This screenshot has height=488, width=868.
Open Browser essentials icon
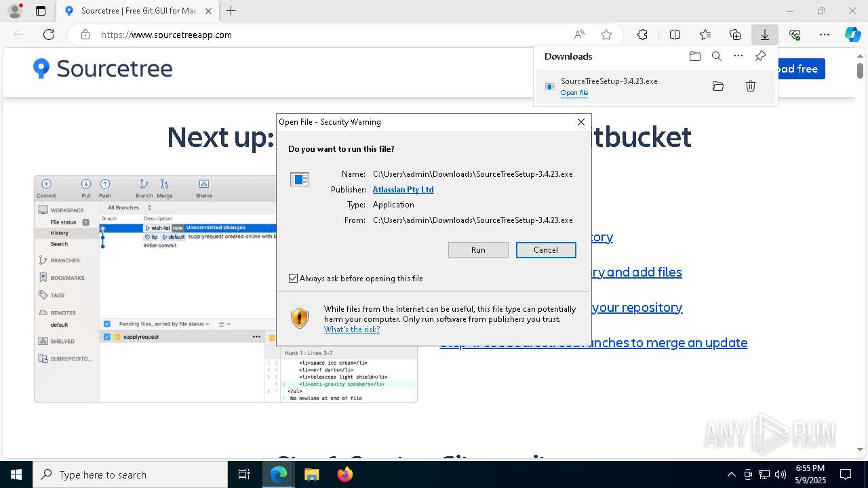pos(795,35)
